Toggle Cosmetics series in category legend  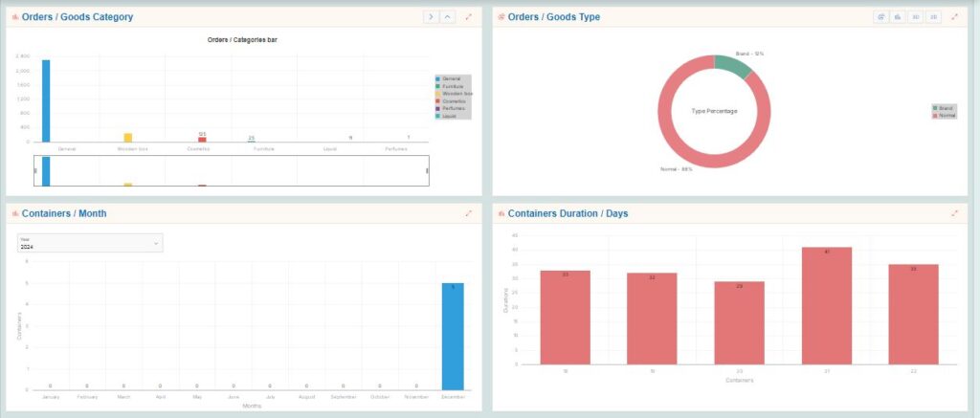pyautogui.click(x=454, y=100)
